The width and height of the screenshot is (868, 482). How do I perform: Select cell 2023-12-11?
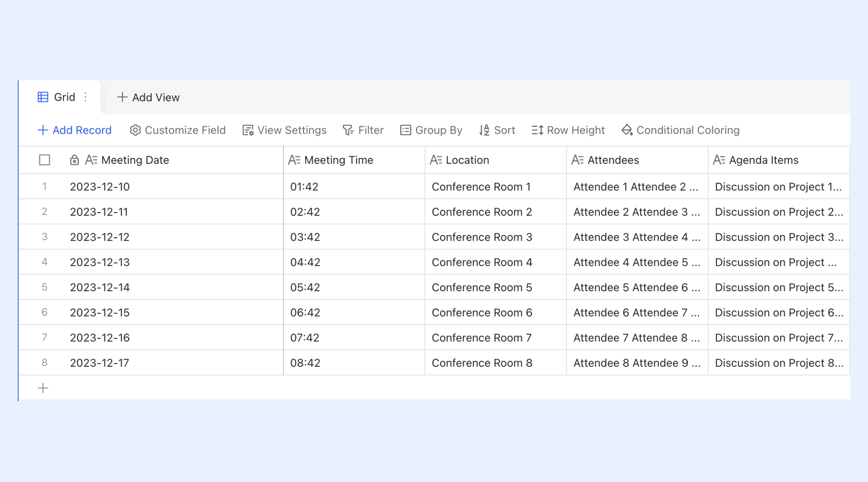point(173,212)
